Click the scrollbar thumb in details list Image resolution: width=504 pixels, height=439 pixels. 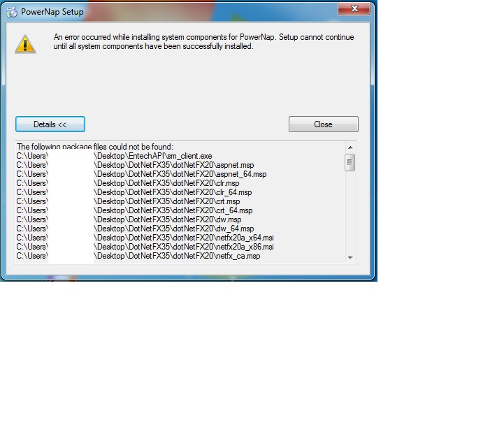click(x=350, y=163)
